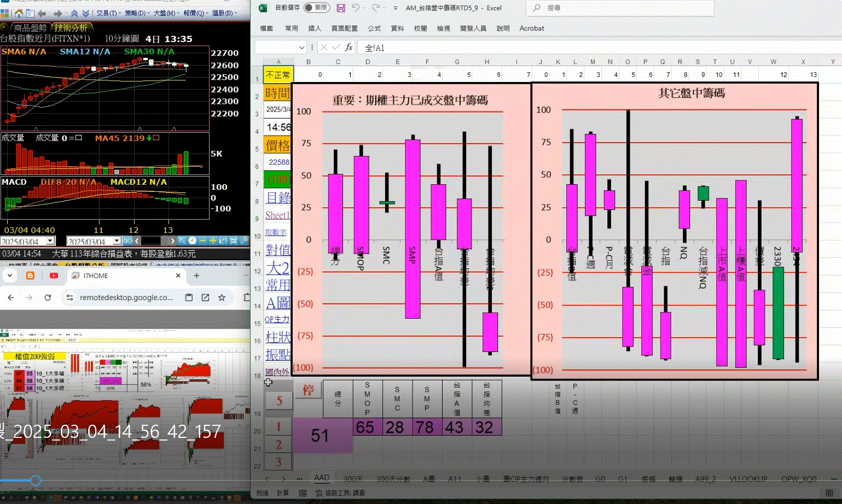The width and height of the screenshot is (842, 504).
Task: Open the second chart date dropdown
Action: 117,241
